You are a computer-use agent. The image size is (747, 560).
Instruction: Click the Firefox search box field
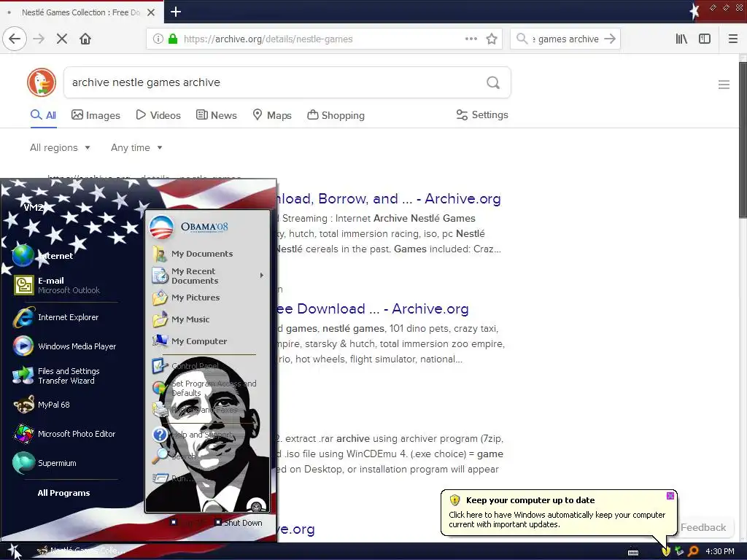click(x=565, y=39)
